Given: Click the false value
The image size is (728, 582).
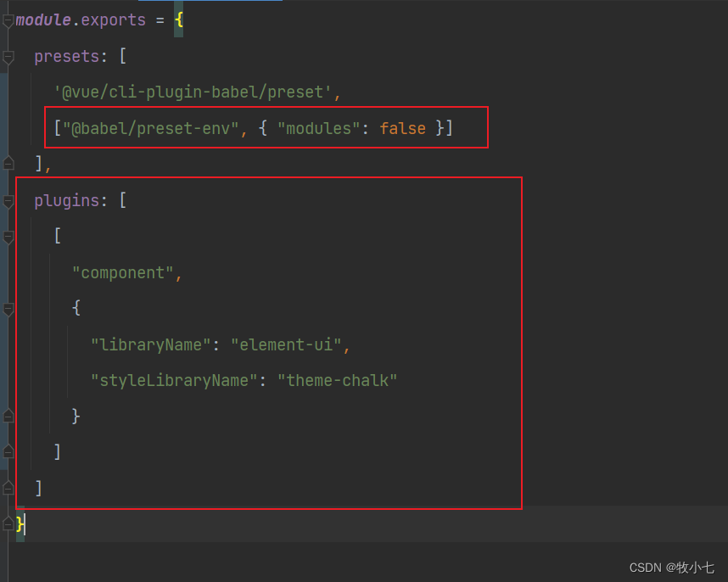Looking at the screenshot, I should coord(402,129).
